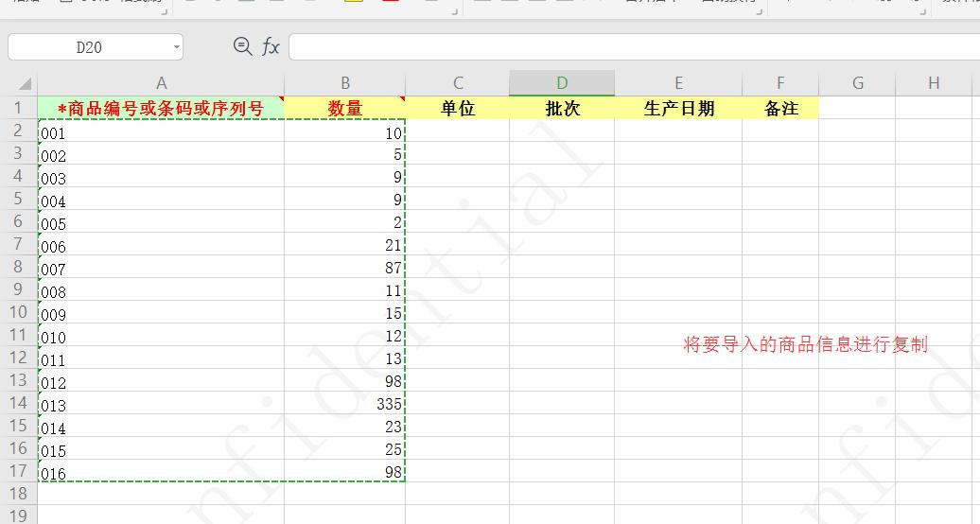Open the Name Box dropdown arrow
Viewport: 980px width, 524px height.
tap(177, 47)
